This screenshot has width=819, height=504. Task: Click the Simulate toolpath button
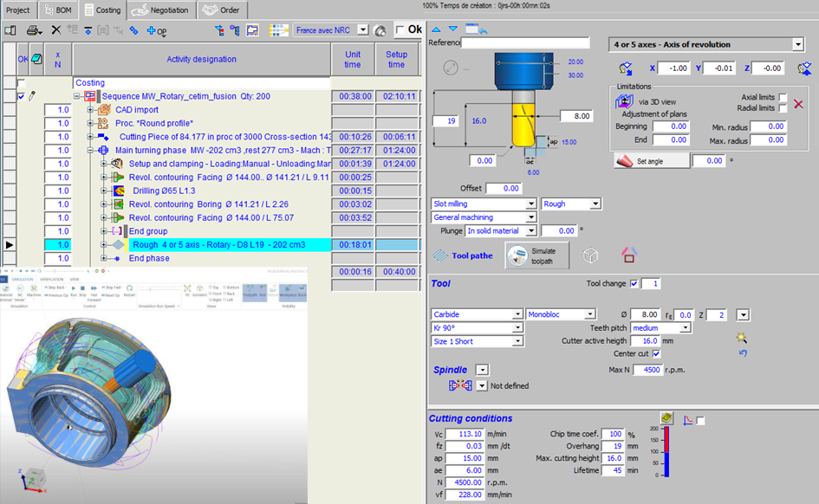(x=537, y=255)
